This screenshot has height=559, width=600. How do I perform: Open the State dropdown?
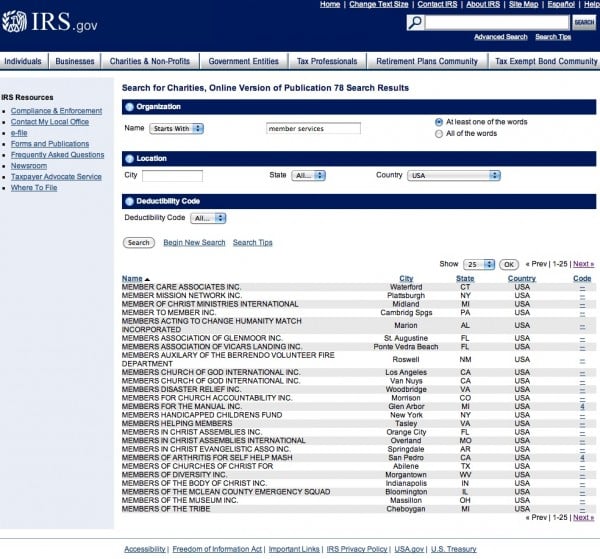pyautogui.click(x=308, y=175)
